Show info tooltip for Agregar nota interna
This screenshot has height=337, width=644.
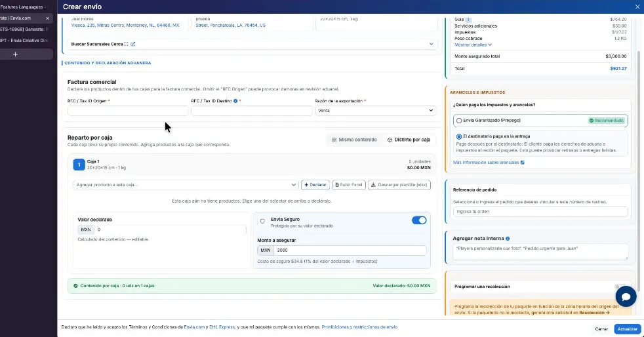coord(508,239)
